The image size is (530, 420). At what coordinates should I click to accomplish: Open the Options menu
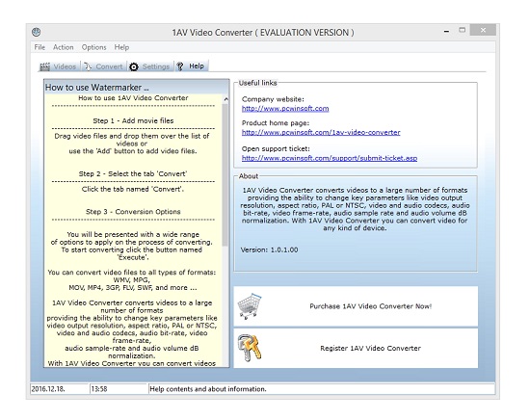(94, 47)
